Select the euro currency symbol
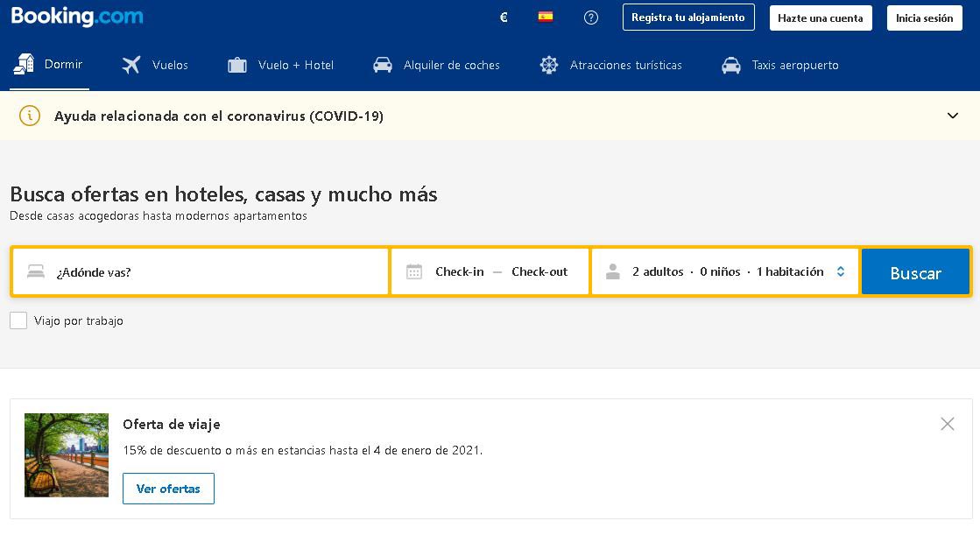The width and height of the screenshot is (980, 542). click(x=503, y=17)
